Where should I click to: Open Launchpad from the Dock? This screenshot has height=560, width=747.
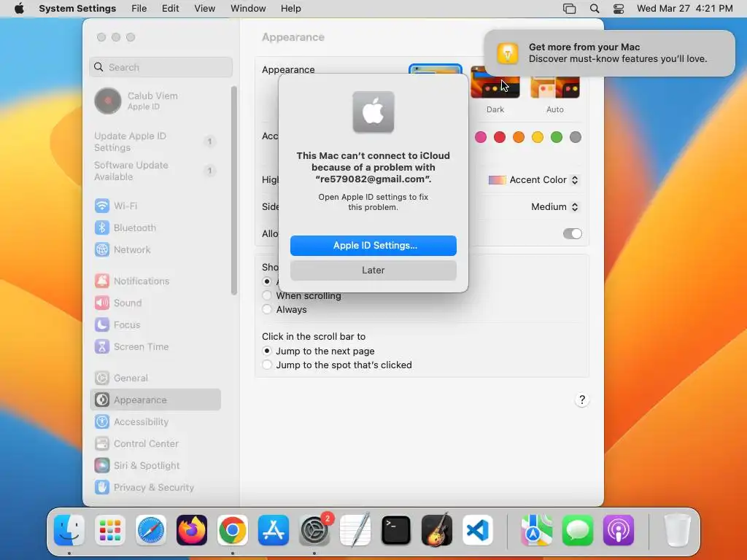[110, 530]
